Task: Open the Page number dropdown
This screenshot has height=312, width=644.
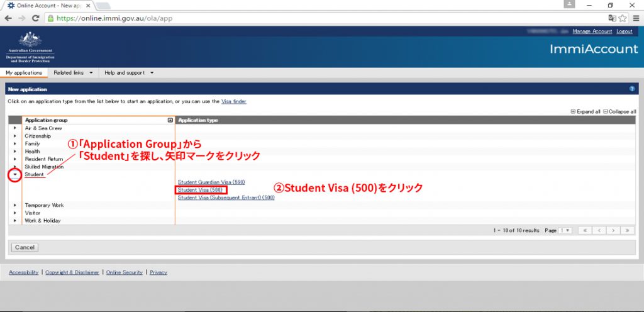Action: coord(565,231)
